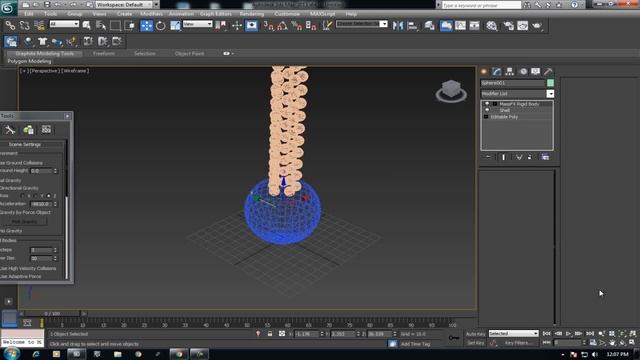The height and width of the screenshot is (360, 640).
Task: Click the Key Filters button
Action: coord(518,343)
